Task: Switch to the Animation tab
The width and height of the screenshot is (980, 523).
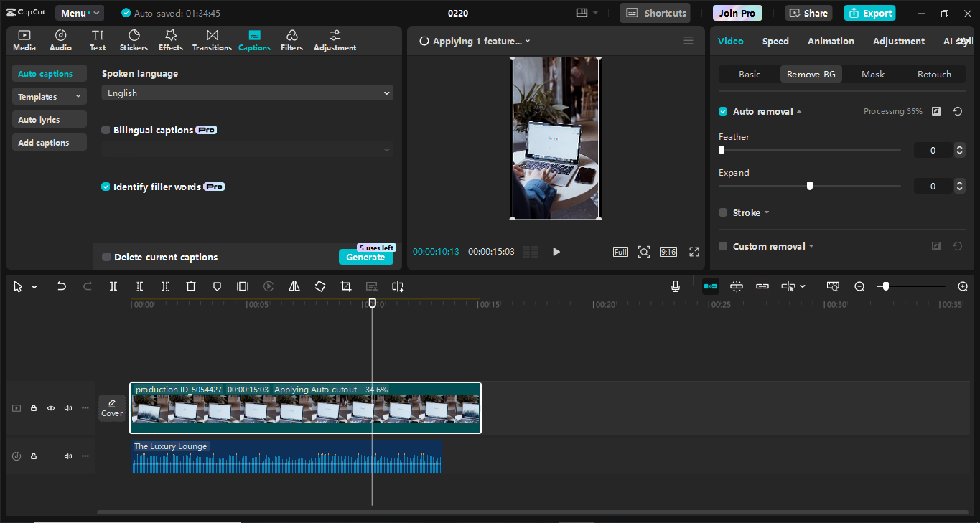Action: click(x=831, y=41)
